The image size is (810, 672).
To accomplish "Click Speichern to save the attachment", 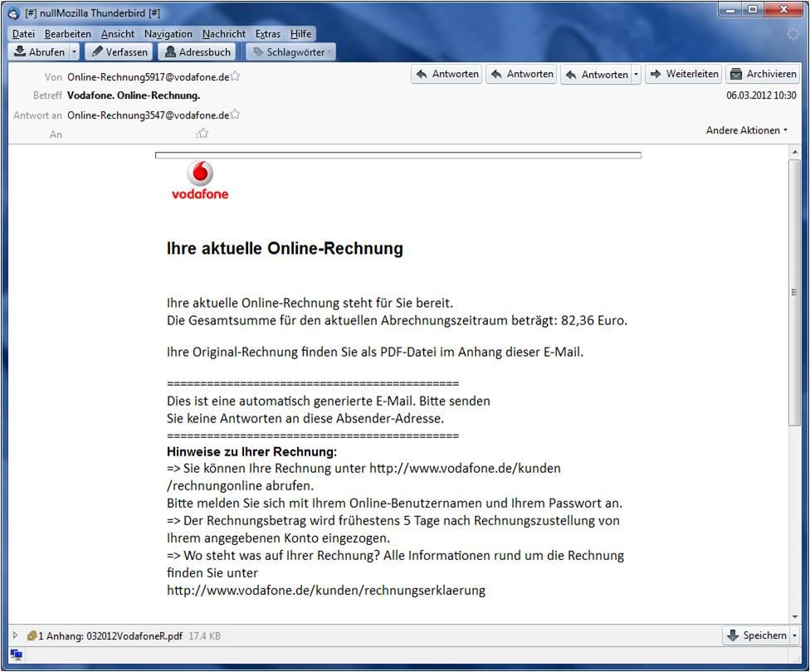I will pos(756,635).
